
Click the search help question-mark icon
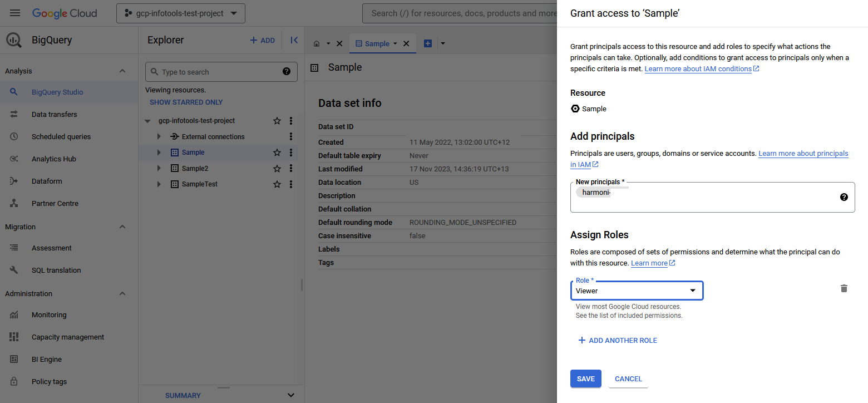pos(287,71)
